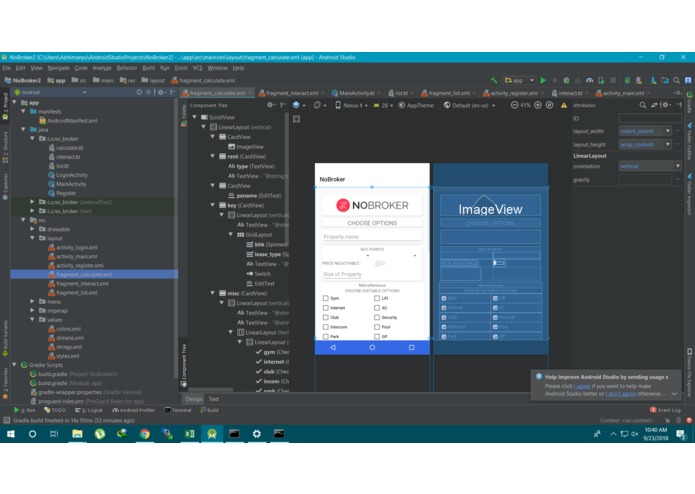
Task: Toggle the Price Negotiable switch in the preview
Action: (x=380, y=263)
